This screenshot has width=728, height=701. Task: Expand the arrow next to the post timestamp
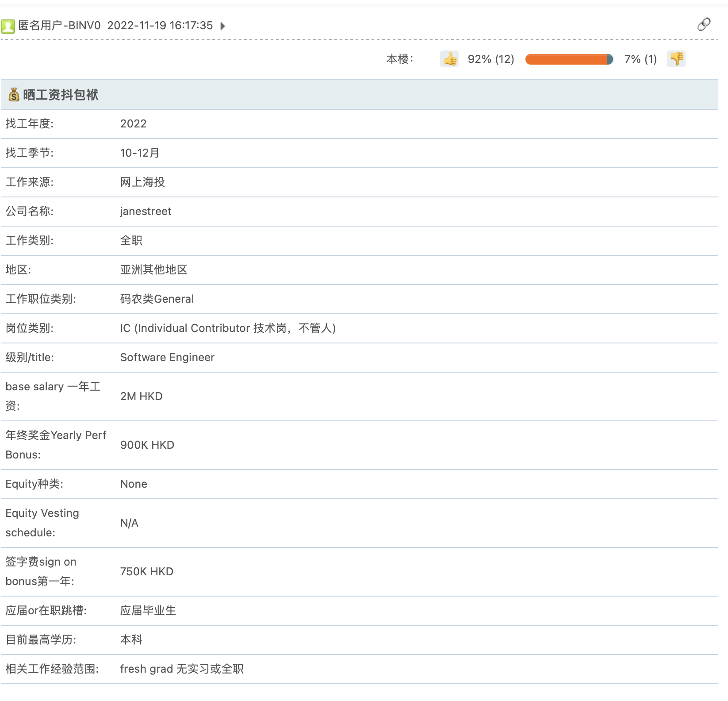tap(223, 26)
